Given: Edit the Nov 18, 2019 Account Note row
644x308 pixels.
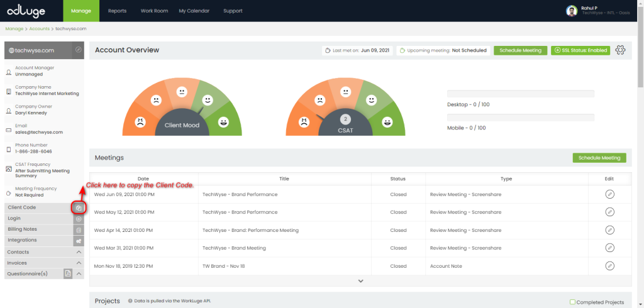Looking at the screenshot, I should [609, 266].
